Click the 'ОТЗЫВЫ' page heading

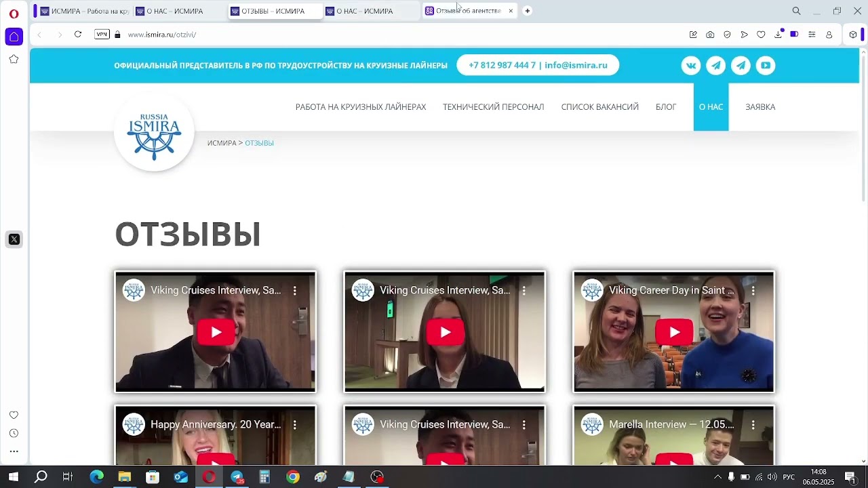coord(188,235)
